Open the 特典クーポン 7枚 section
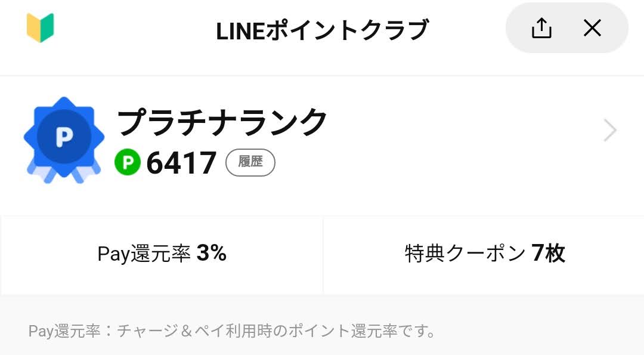644x355 pixels. click(x=484, y=255)
